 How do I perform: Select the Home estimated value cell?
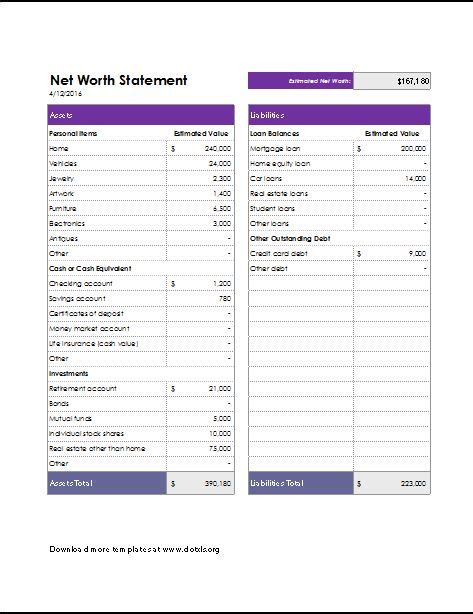[x=200, y=148]
